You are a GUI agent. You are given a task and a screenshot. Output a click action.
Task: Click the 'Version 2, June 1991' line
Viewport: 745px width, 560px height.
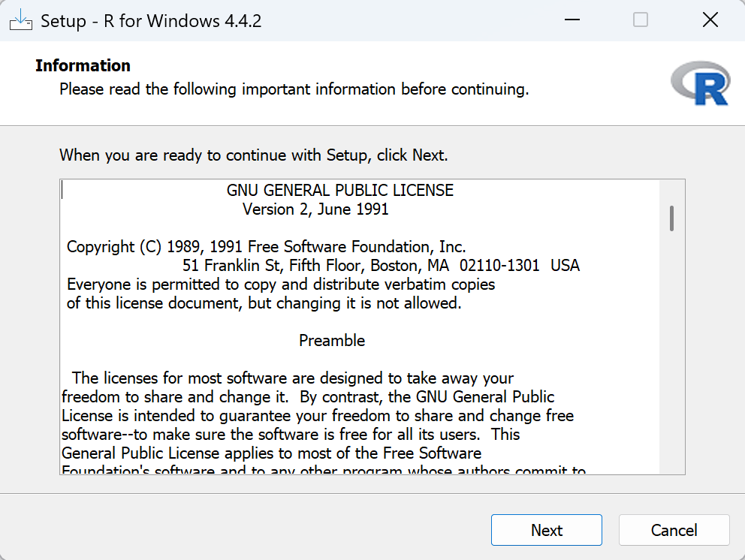[x=315, y=209]
